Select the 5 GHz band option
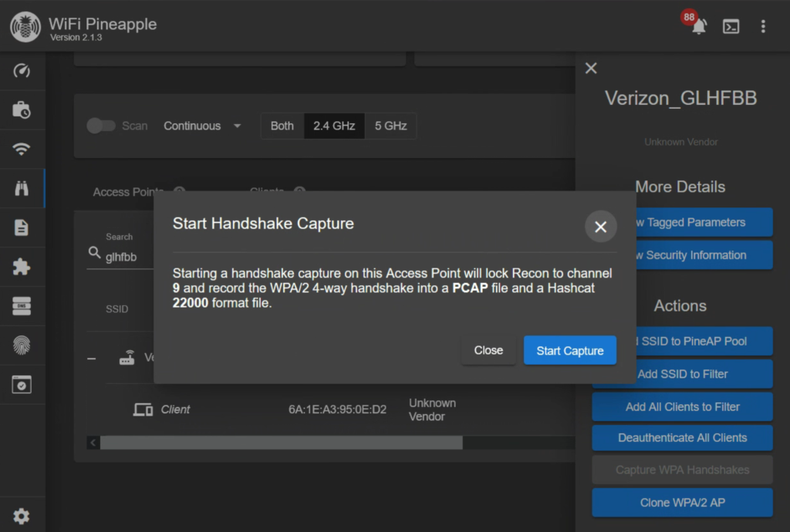Image resolution: width=790 pixels, height=532 pixels. click(390, 126)
